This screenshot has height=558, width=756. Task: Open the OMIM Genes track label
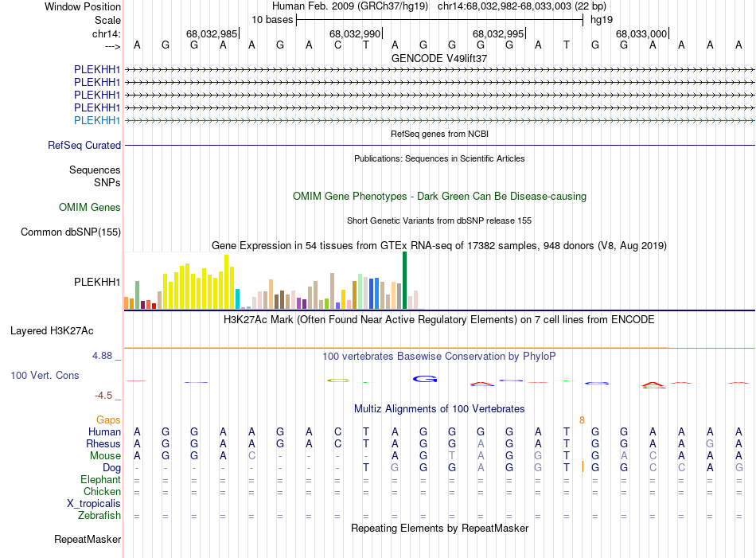pos(90,208)
